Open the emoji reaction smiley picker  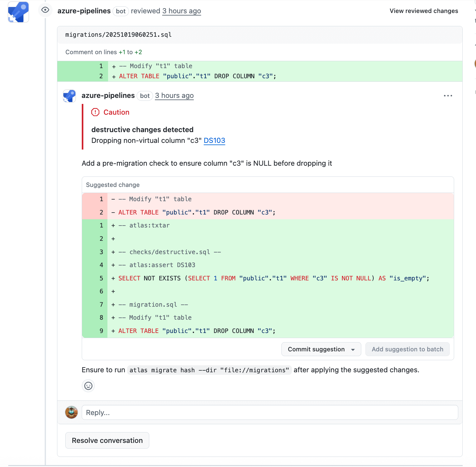coord(88,386)
